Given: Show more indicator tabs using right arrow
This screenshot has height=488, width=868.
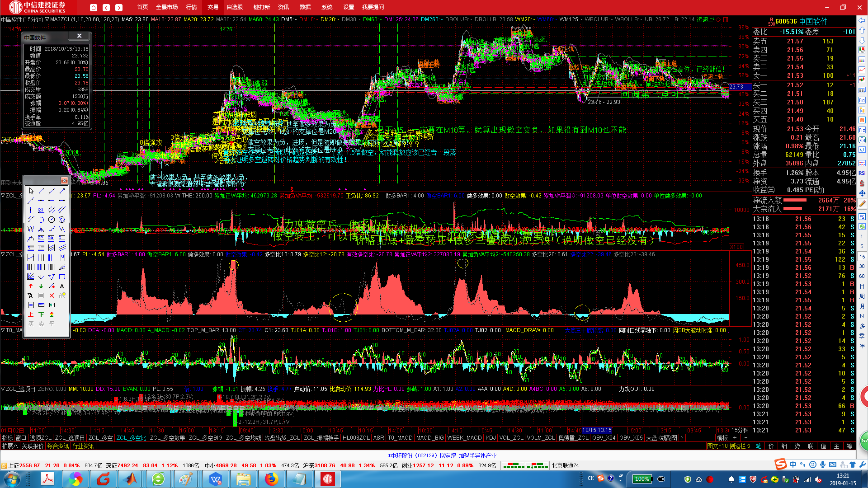Looking at the screenshot, I should (x=682, y=438).
